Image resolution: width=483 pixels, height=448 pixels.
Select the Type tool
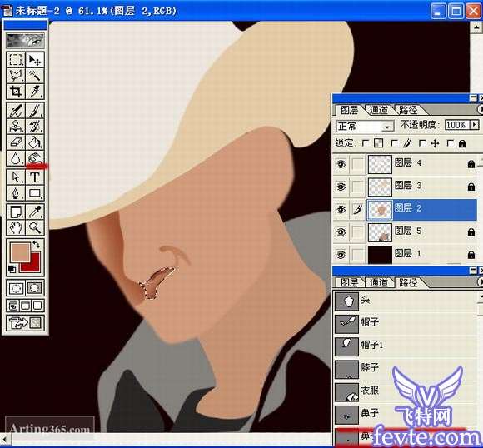pyautogui.click(x=35, y=177)
